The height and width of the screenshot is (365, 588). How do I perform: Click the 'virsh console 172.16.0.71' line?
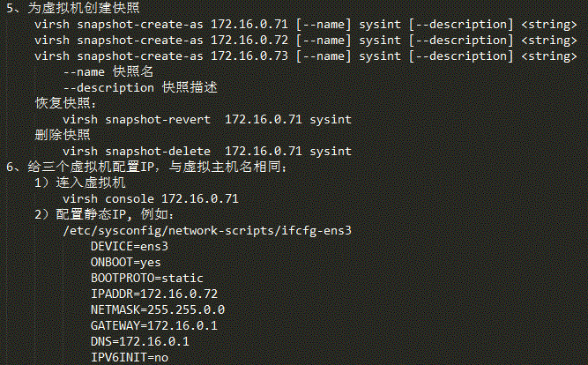[151, 198]
